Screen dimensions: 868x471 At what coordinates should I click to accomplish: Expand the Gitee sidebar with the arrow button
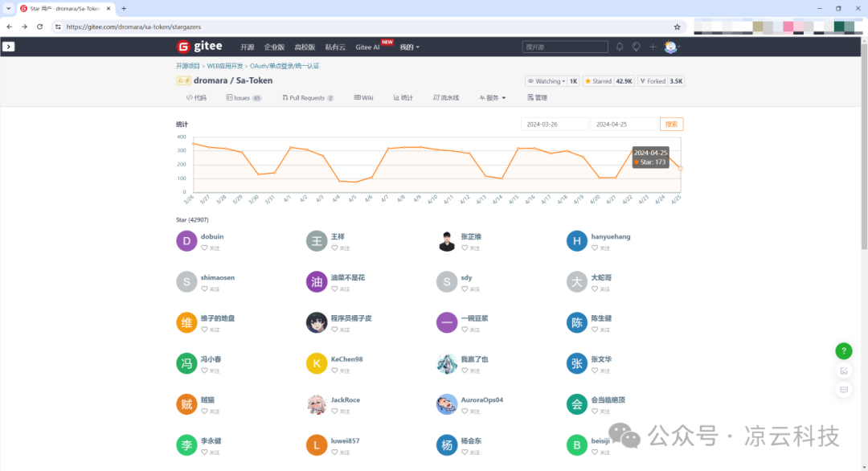(8, 47)
